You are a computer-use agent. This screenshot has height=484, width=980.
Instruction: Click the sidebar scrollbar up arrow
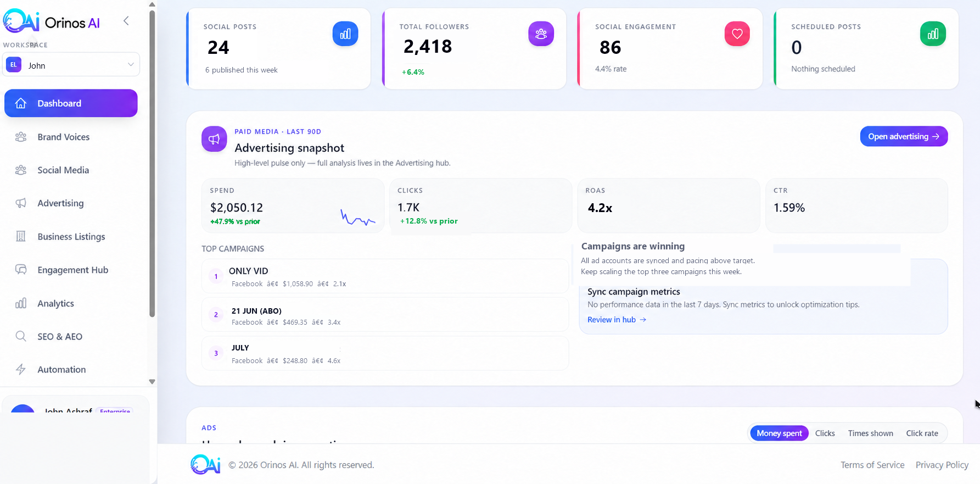[152, 4]
